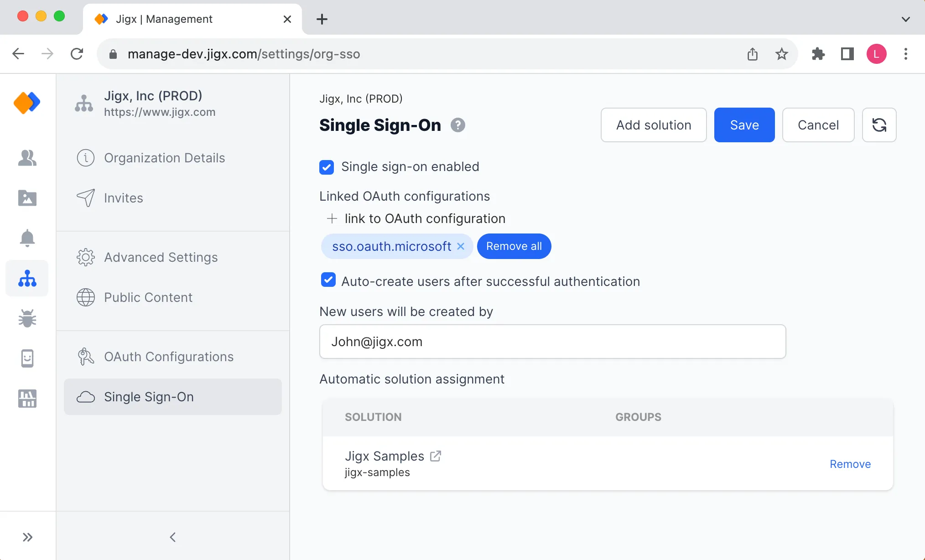Click the help question mark icon
Screen dimensions: 925x560
click(458, 125)
